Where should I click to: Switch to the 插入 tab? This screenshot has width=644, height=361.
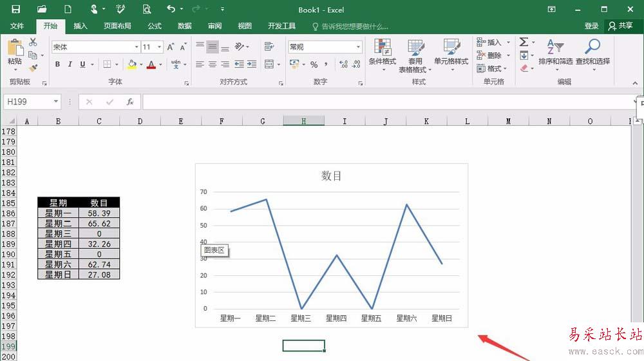tap(80, 26)
